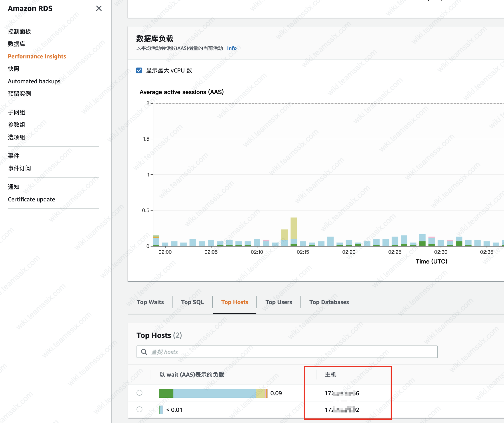Open Certificate update in sidebar
The width and height of the screenshot is (504, 423).
[x=32, y=199]
